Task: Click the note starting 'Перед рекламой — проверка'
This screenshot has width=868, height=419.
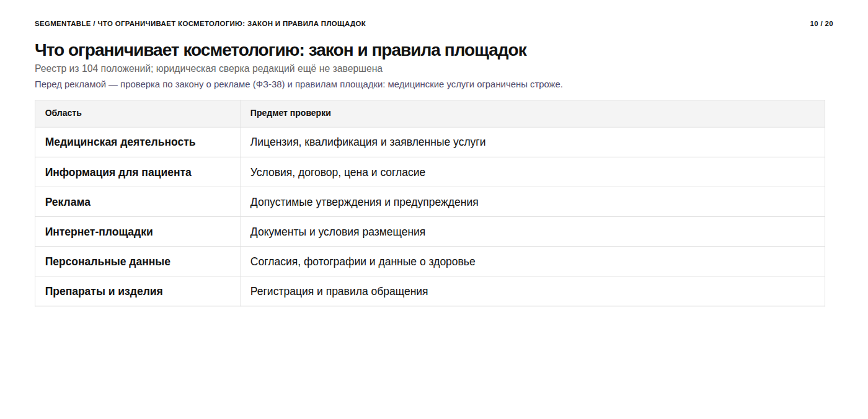Action: tap(299, 84)
